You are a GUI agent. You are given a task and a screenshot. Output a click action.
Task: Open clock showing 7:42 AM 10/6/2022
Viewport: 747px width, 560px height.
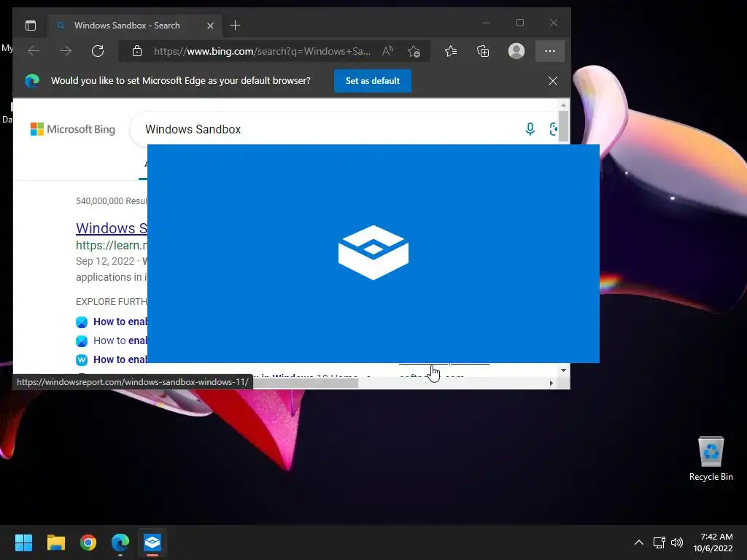(713, 542)
